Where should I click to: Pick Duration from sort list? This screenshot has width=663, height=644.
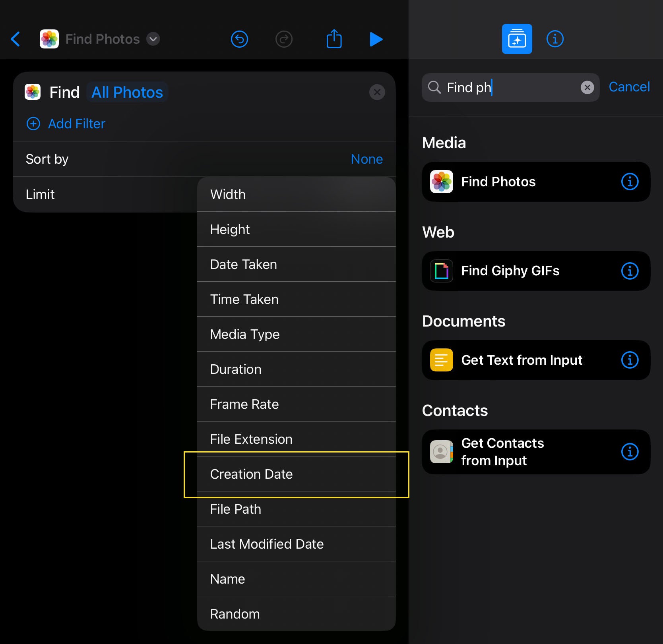pos(296,369)
